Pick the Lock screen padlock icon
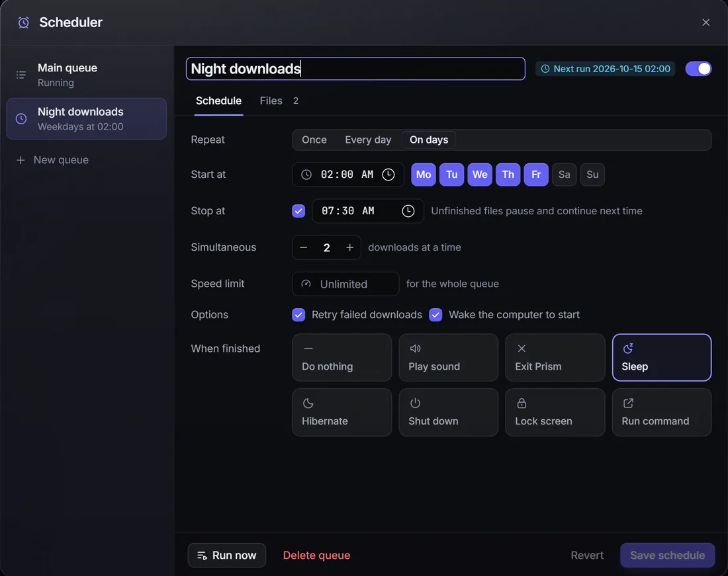The height and width of the screenshot is (576, 728). [x=522, y=403]
